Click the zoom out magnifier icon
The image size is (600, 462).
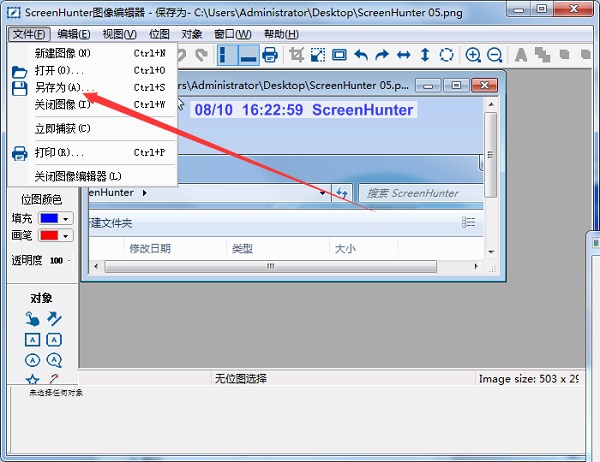click(494, 55)
